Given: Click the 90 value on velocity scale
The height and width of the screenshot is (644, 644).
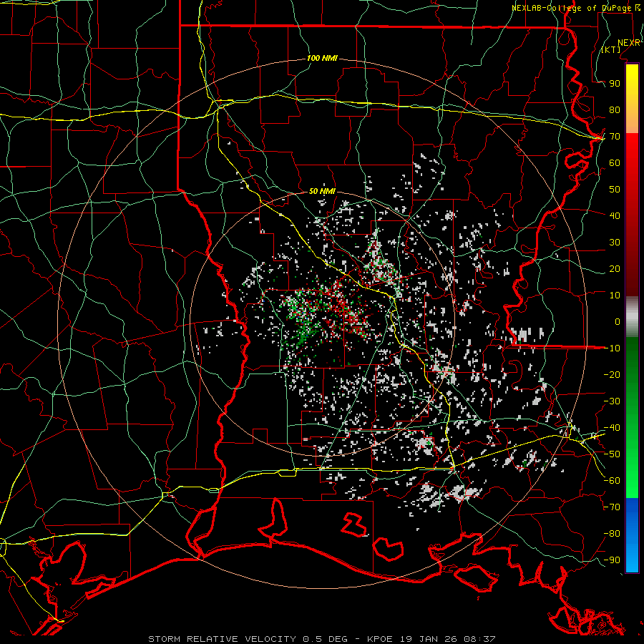Looking at the screenshot, I should (x=615, y=84).
